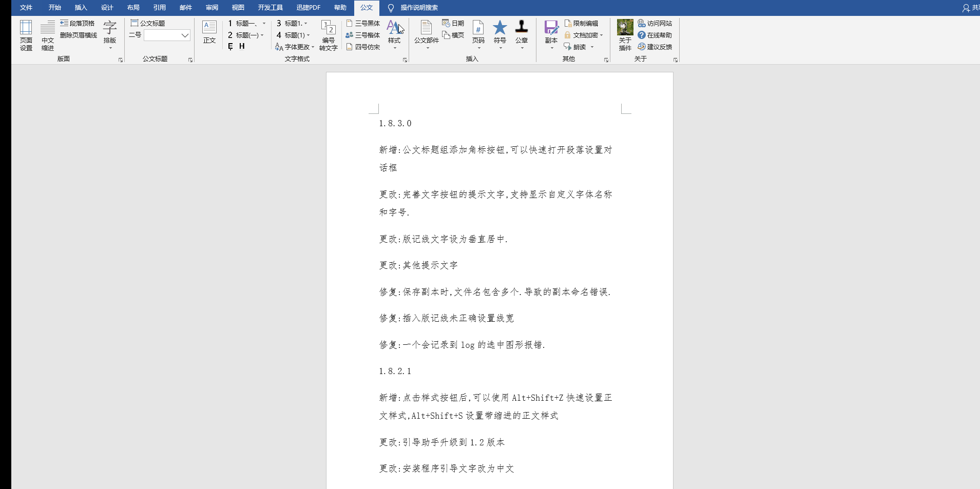Click 限制编辑 restrict editing
Screen dimensions: 980x489
coord(581,23)
